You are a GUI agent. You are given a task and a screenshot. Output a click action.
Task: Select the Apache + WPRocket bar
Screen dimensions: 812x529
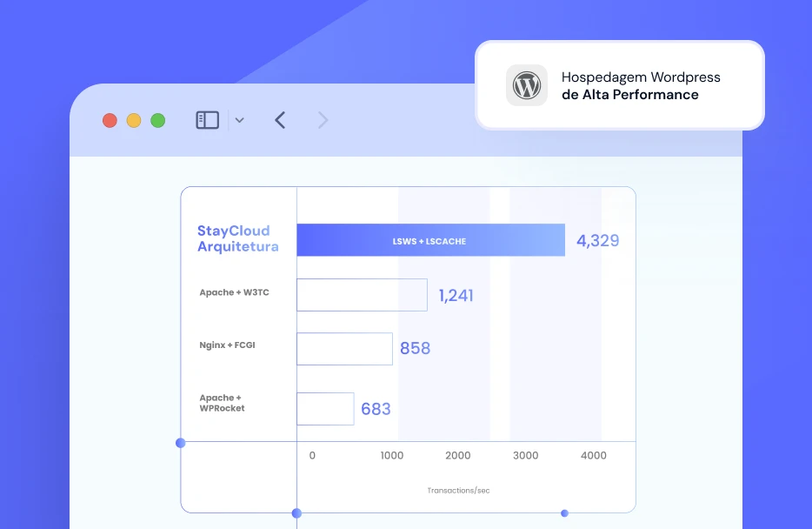coord(325,409)
